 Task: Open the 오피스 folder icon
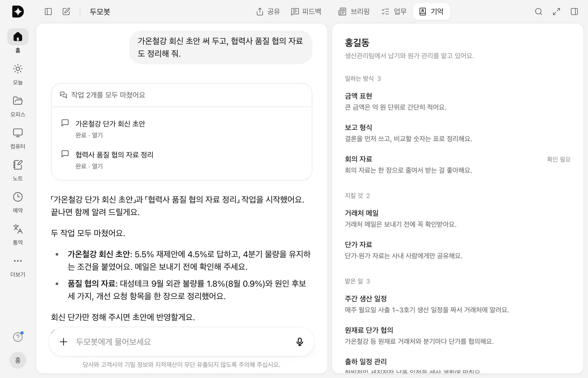[x=18, y=101]
